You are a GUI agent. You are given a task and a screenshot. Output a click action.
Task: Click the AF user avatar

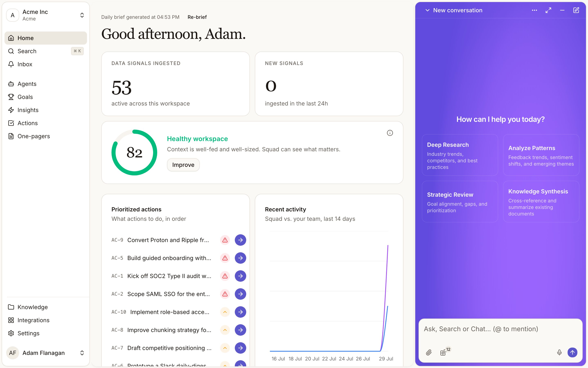point(13,353)
